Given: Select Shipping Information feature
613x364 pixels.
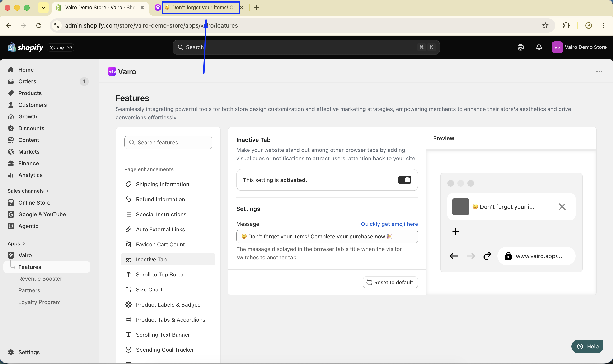Looking at the screenshot, I should pos(168,184).
